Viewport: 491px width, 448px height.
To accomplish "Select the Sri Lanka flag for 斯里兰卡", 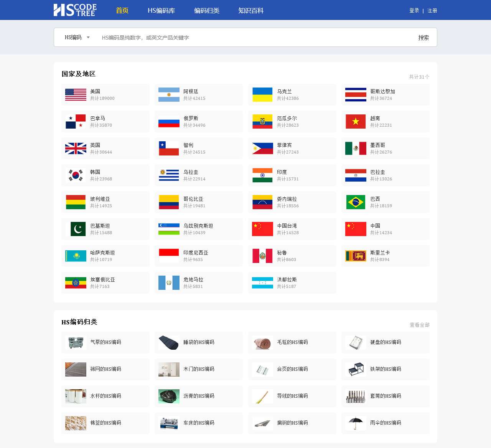I will pyautogui.click(x=356, y=256).
